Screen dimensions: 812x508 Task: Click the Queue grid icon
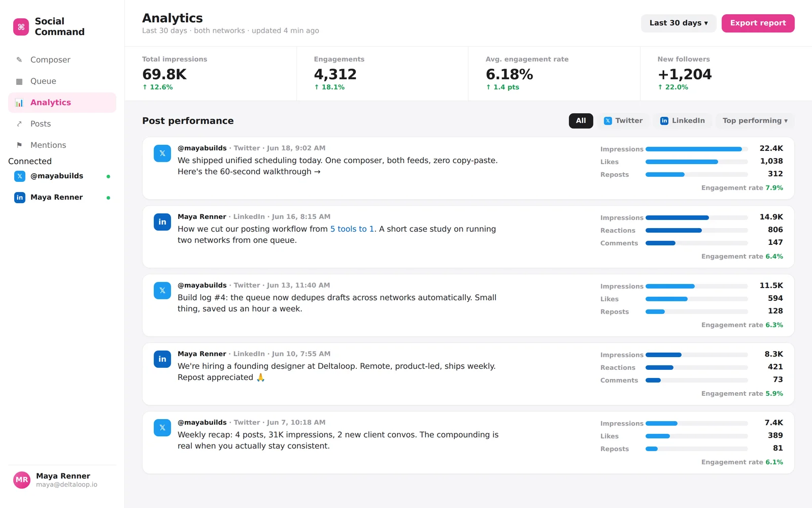tap(19, 81)
